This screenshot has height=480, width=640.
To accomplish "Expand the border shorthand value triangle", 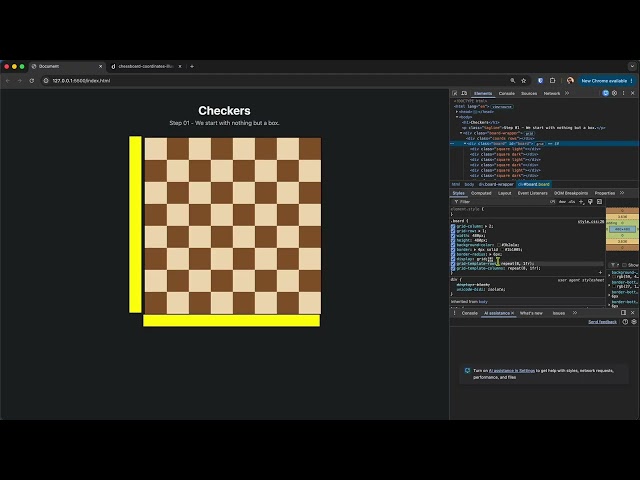I will [x=475, y=250].
